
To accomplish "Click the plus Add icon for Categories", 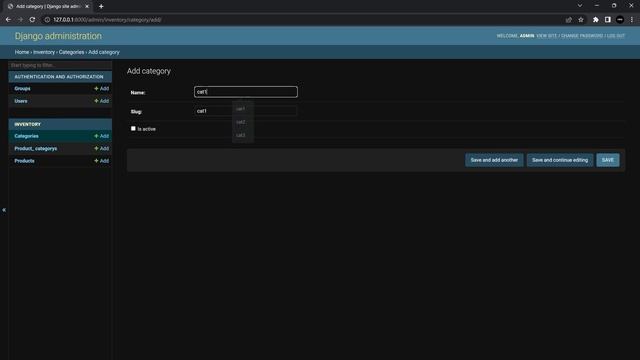I will point(102,136).
